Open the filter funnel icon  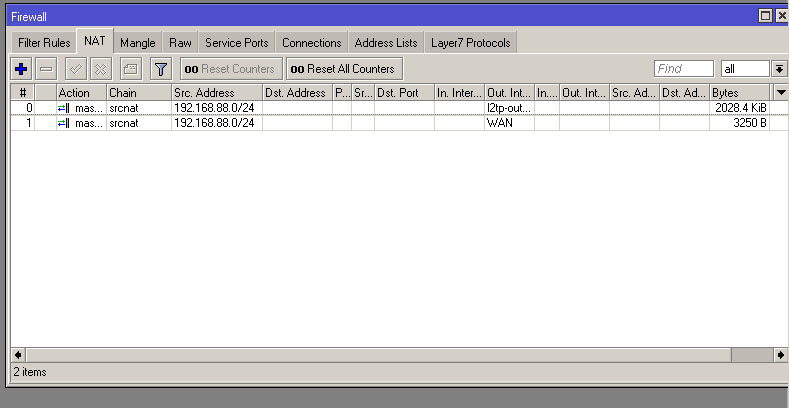(161, 69)
